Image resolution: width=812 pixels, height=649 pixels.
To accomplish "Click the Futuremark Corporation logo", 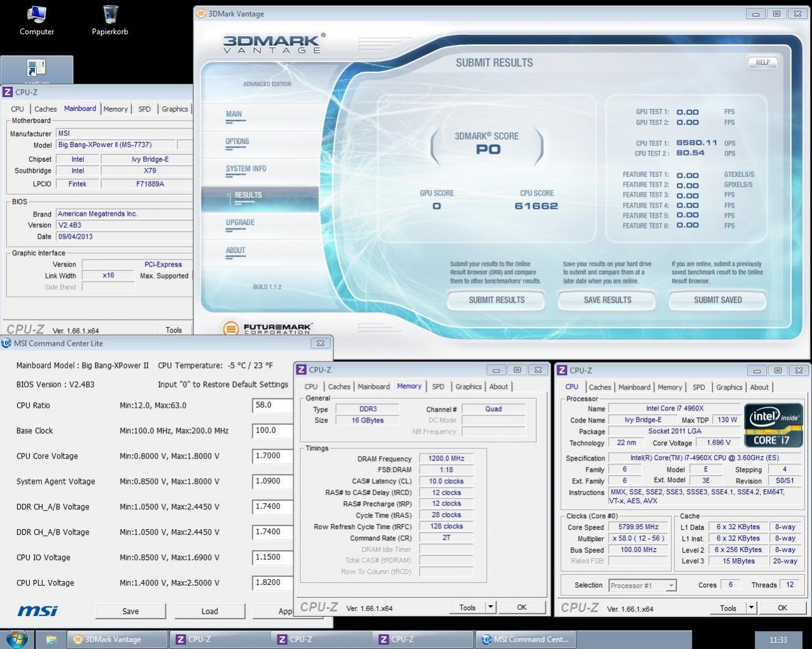I will pyautogui.click(x=267, y=329).
